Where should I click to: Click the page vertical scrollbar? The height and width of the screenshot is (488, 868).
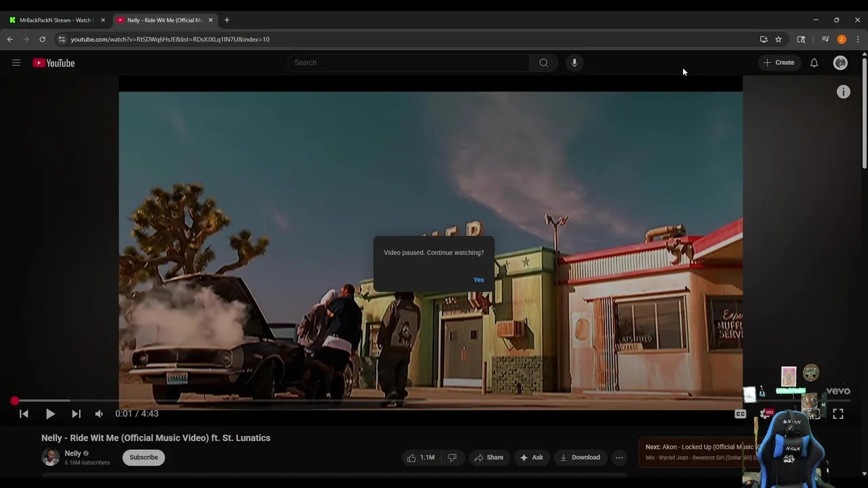865,115
